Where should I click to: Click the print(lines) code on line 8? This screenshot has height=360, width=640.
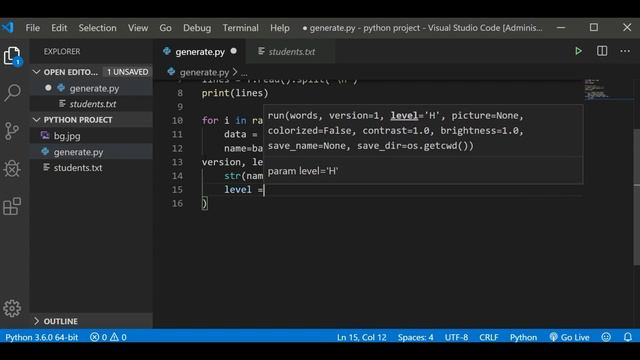click(235, 93)
